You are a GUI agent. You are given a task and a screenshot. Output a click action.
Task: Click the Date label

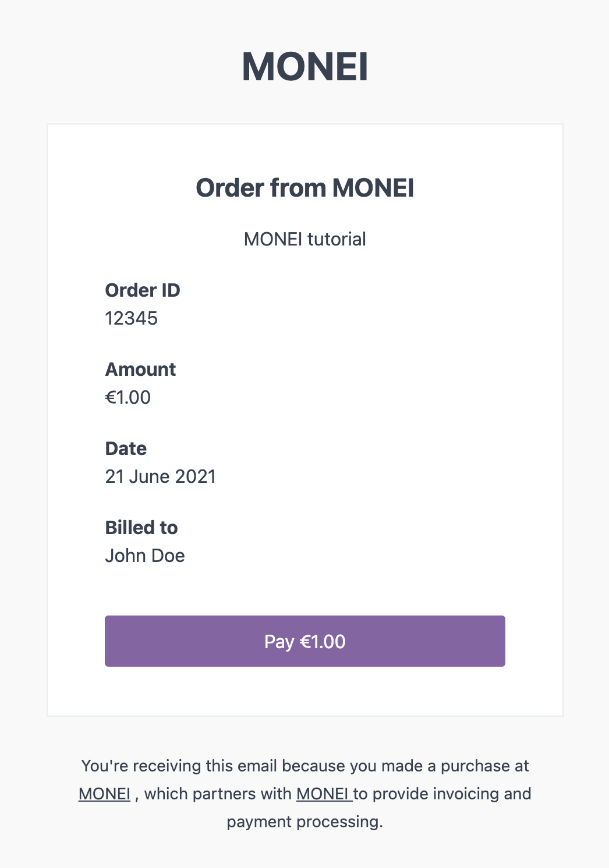126,449
